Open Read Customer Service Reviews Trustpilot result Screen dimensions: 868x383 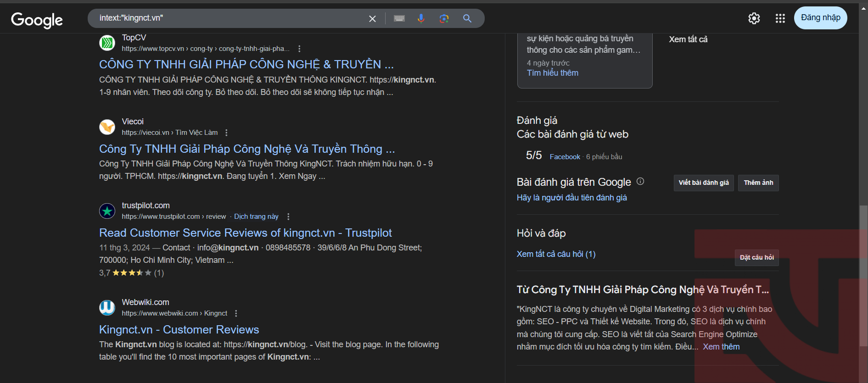pos(246,233)
